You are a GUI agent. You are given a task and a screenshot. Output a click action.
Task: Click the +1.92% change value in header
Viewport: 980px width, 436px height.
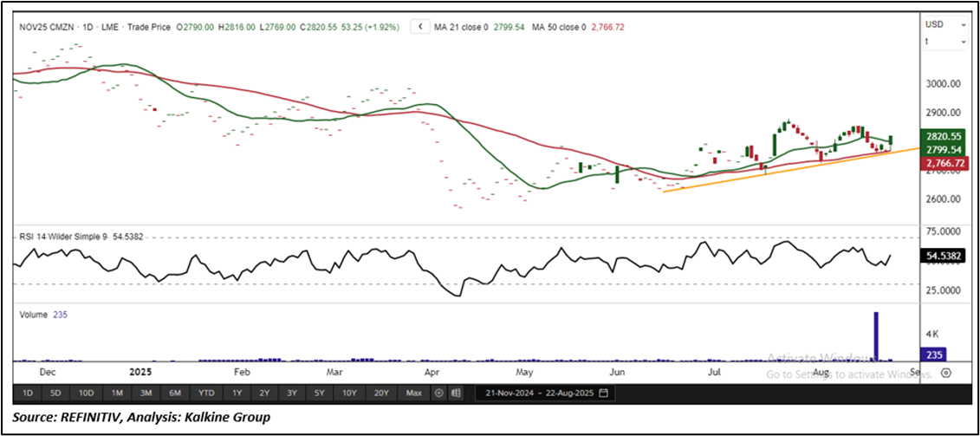point(383,28)
